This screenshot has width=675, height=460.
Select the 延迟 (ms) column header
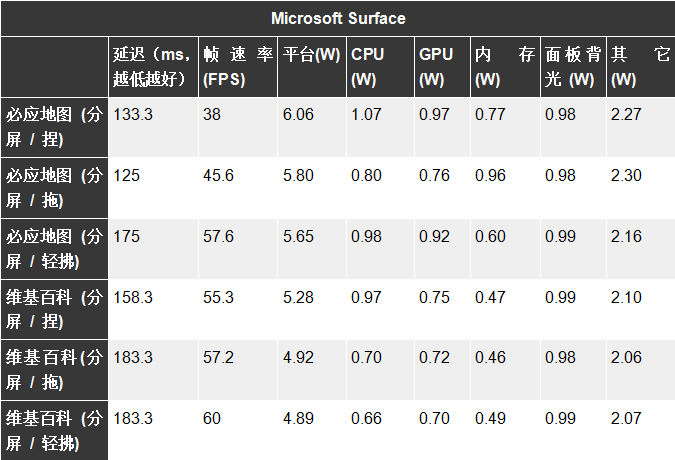pos(153,66)
